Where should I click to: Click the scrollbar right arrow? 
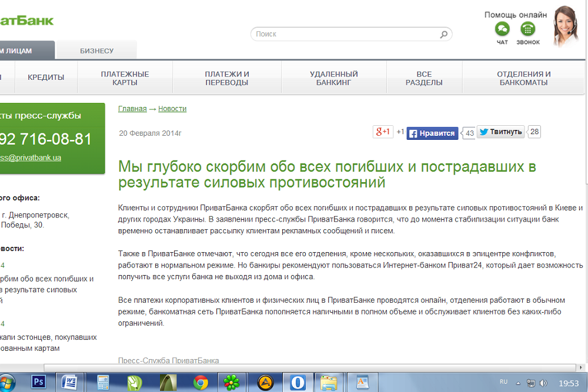click(581, 368)
